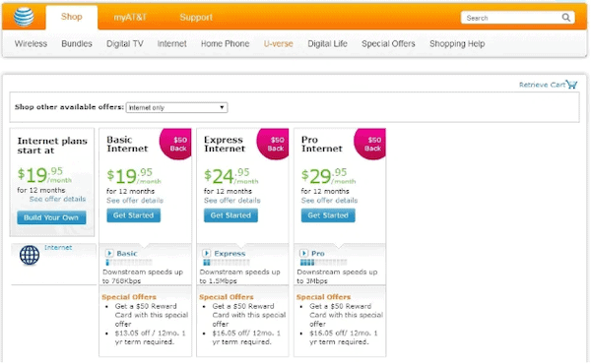The image size is (591, 364).
Task: Click the search magnifier icon
Action: point(565,18)
